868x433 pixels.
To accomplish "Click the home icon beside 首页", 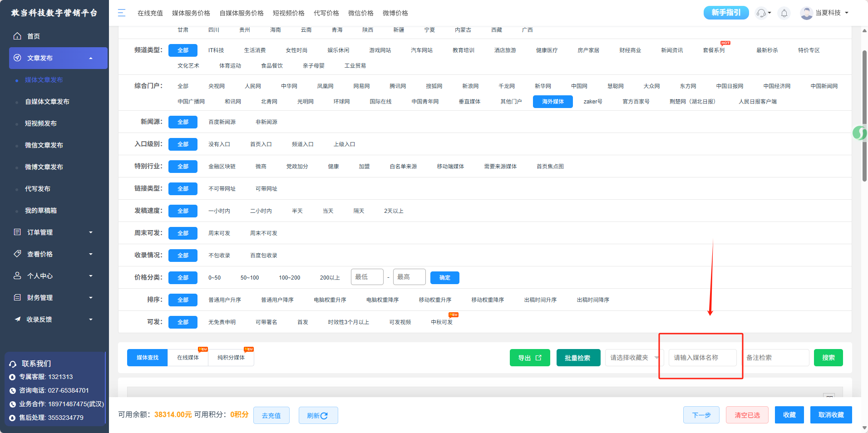I will click(x=17, y=36).
